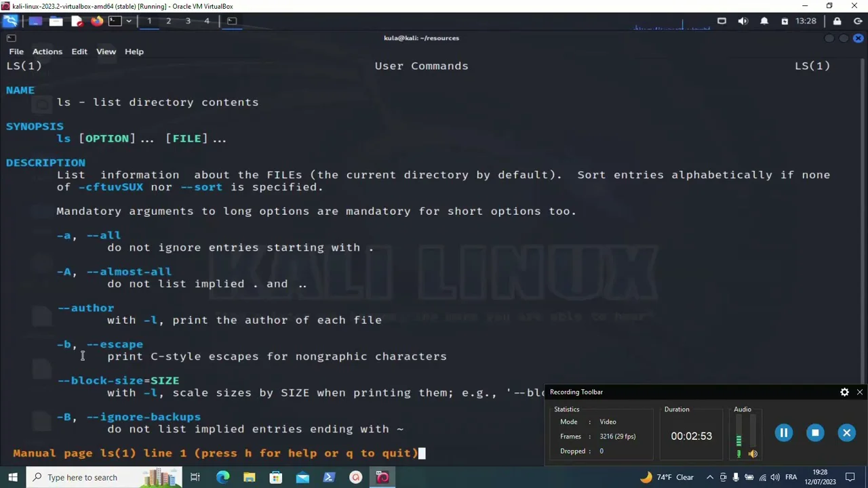Image resolution: width=868 pixels, height=488 pixels.
Task: Minimize the Kali terminal window
Action: 829,38
